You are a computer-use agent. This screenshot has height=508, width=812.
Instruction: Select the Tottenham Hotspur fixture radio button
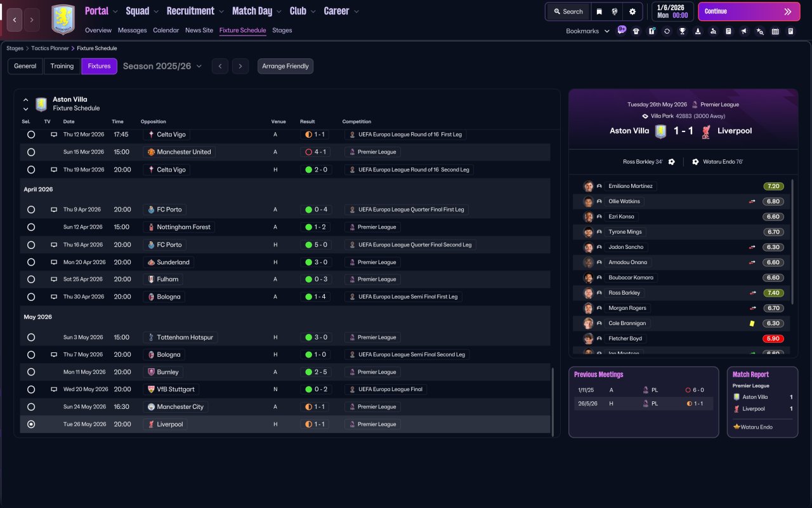[x=31, y=337]
